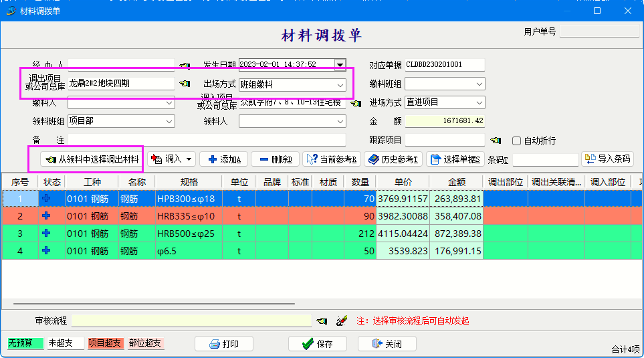Screen dimensions: 644x358
Task: Click the 项目超支 red color legend
Action: (106, 343)
